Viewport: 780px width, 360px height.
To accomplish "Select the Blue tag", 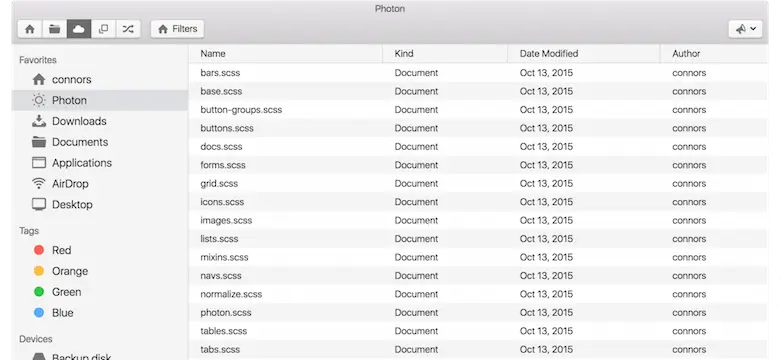I will (99, 313).
